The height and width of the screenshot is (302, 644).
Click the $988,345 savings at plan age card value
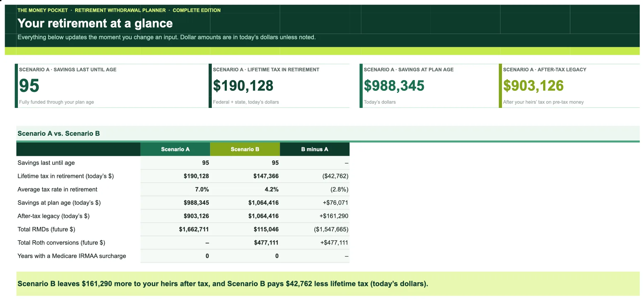point(394,86)
